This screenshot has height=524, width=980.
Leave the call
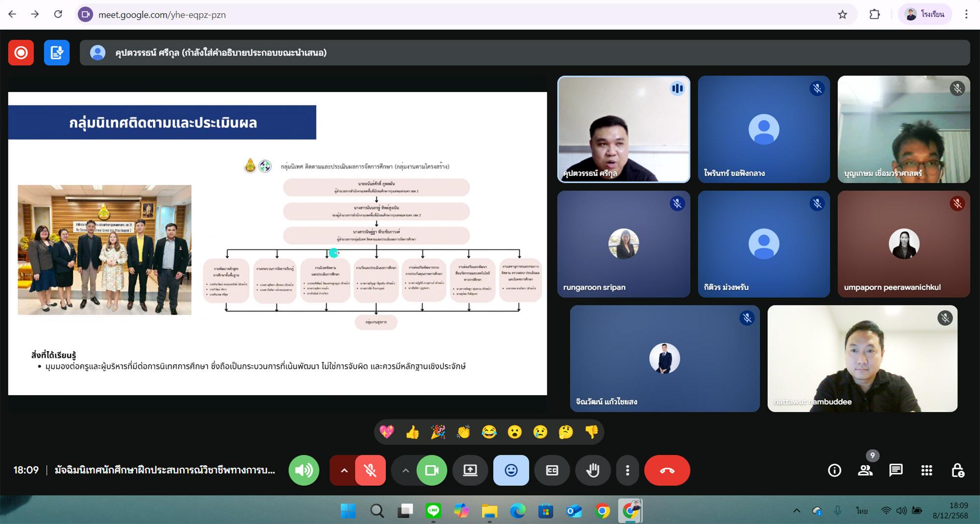[667, 470]
